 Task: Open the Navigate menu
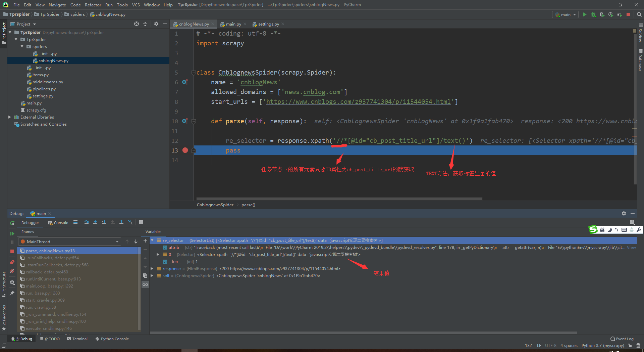click(x=57, y=5)
